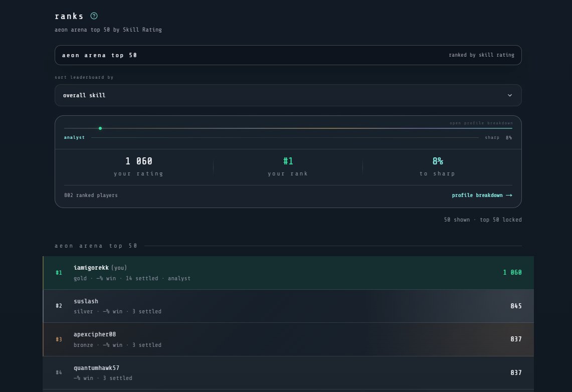Expand the overall skill sort dropdown

click(x=288, y=95)
